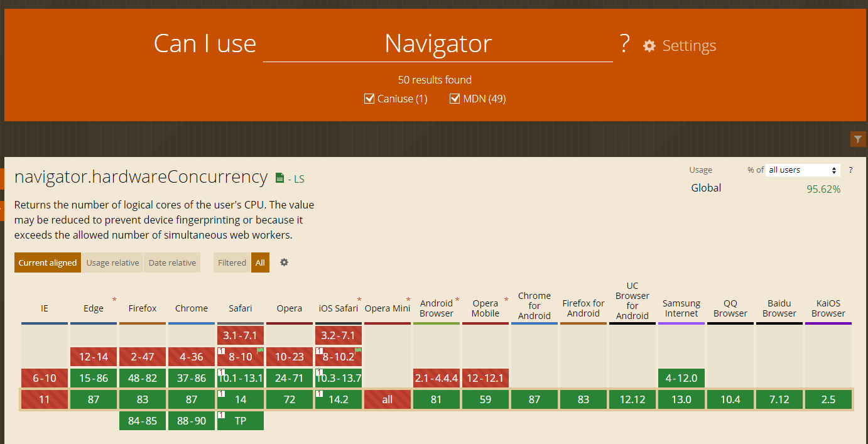Select Safari 10.1-13.1 cell

pos(241,378)
